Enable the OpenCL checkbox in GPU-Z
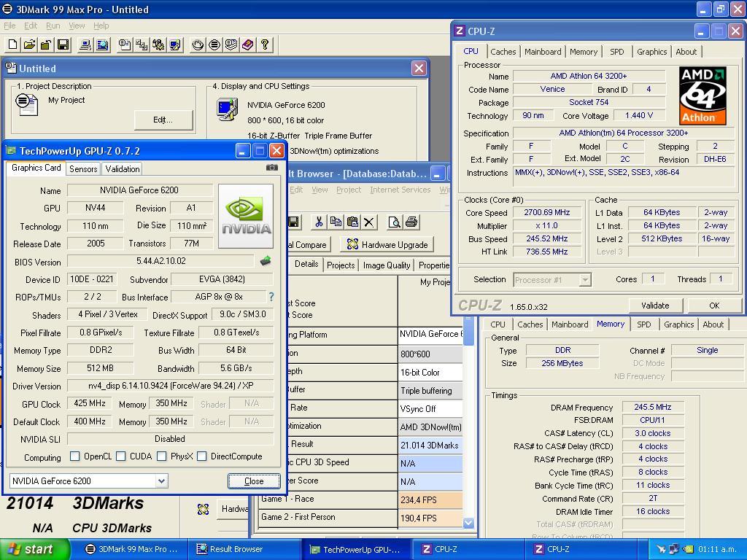The width and height of the screenshot is (747, 560). click(75, 456)
